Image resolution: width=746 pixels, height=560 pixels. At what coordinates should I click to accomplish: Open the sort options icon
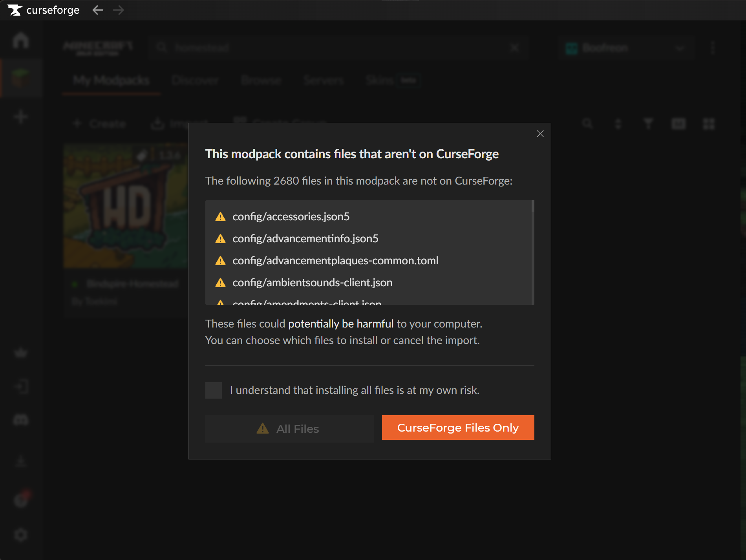pyautogui.click(x=618, y=124)
